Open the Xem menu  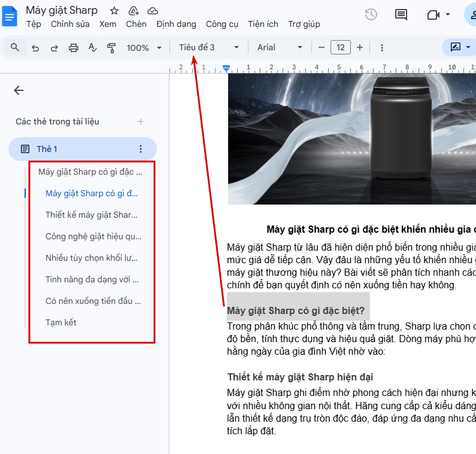coord(108,25)
